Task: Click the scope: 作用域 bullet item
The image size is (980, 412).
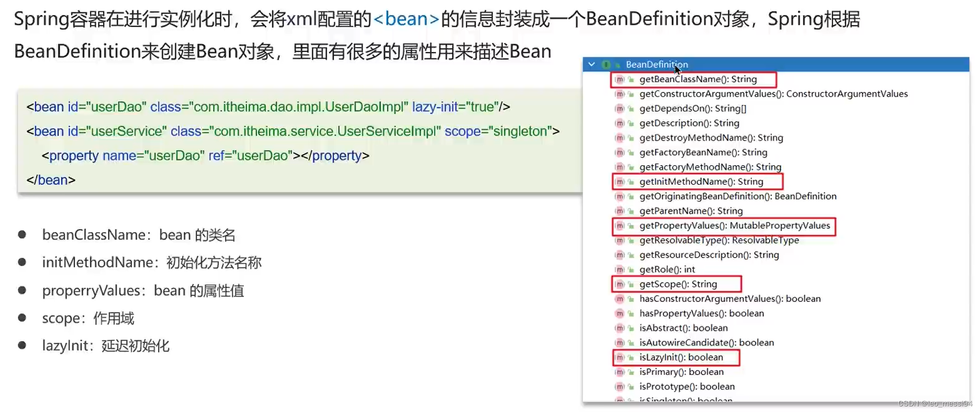Action: pyautogui.click(x=88, y=319)
